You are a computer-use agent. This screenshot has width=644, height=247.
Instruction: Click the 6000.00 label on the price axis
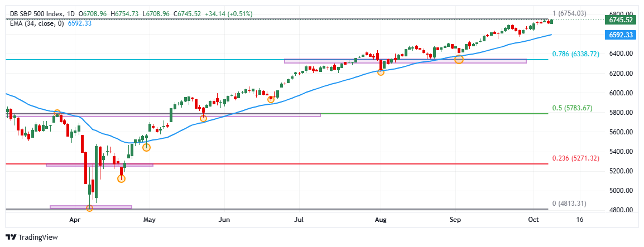tap(621, 93)
